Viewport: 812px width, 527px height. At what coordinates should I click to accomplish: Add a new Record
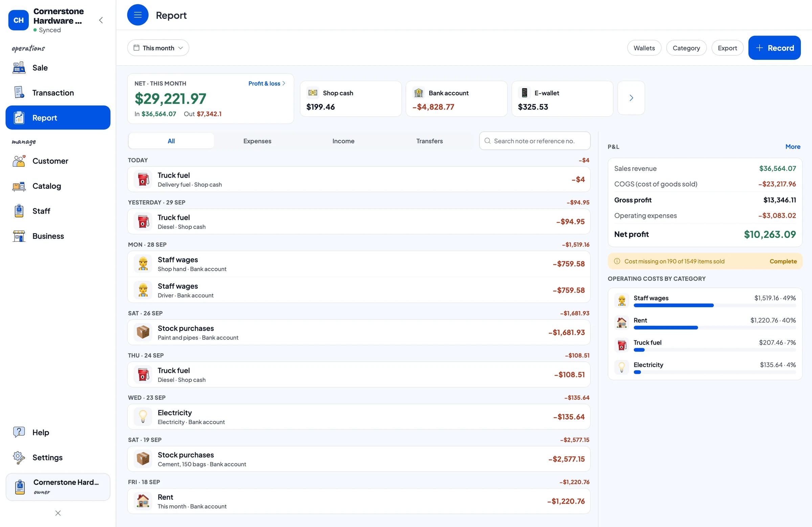click(774, 48)
